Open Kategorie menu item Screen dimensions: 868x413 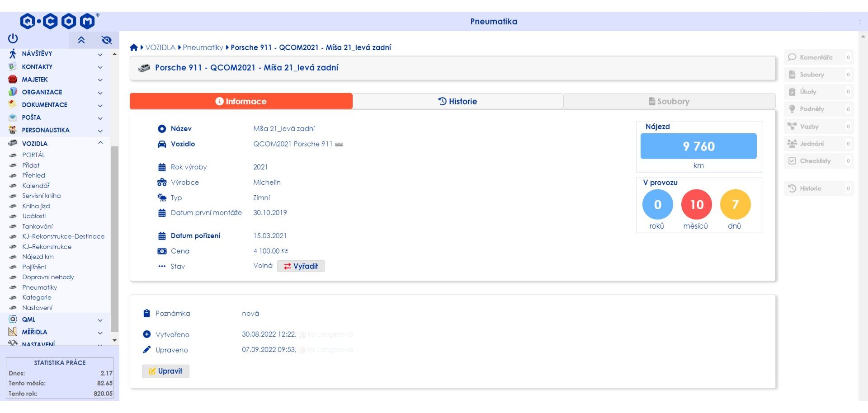pos(37,297)
